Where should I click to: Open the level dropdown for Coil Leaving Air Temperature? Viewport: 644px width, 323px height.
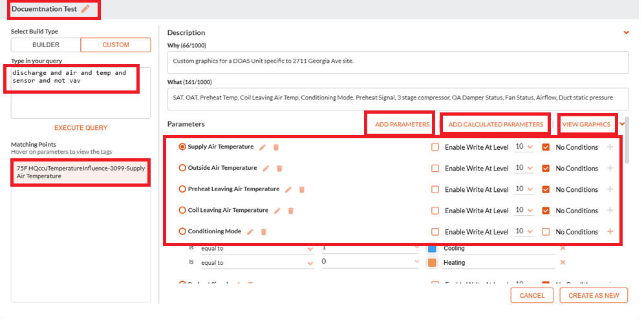point(524,210)
